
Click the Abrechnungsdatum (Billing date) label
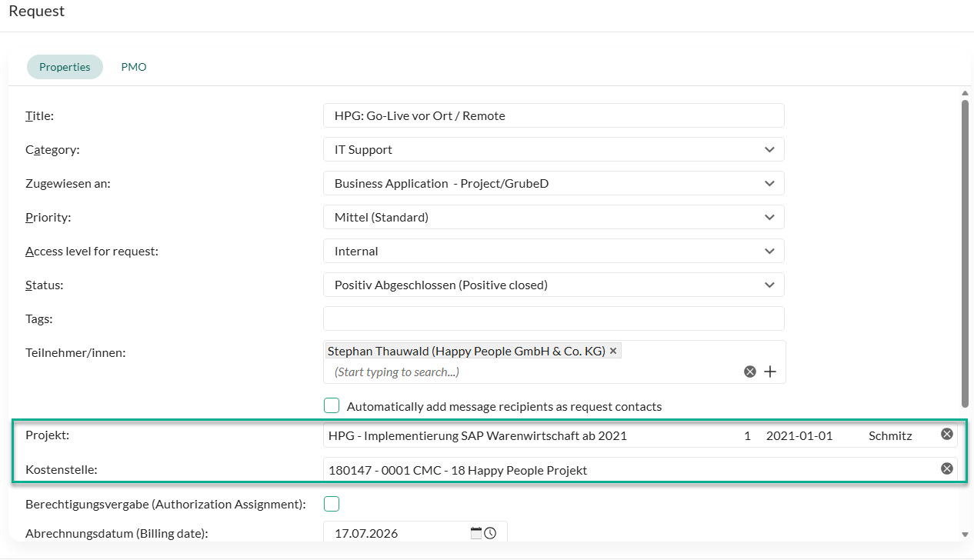pyautogui.click(x=117, y=532)
